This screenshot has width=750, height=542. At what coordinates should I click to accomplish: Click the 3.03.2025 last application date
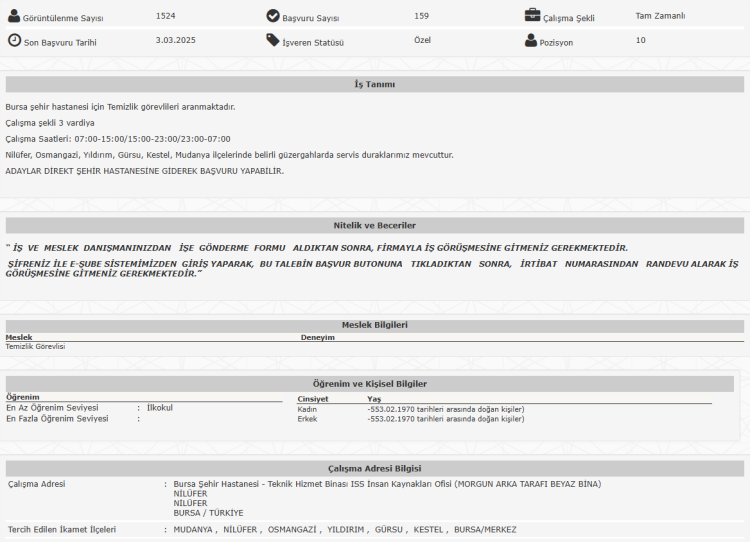[174, 41]
